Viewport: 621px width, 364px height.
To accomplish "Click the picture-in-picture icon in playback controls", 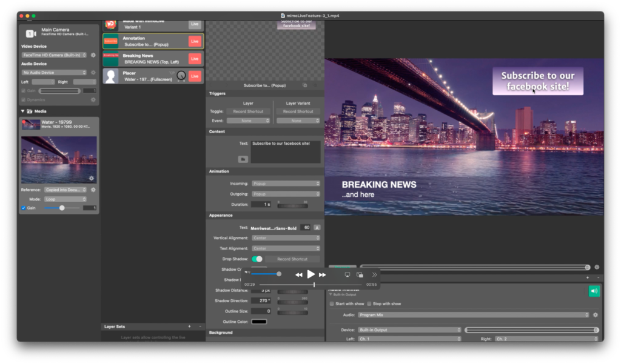I will (x=360, y=274).
